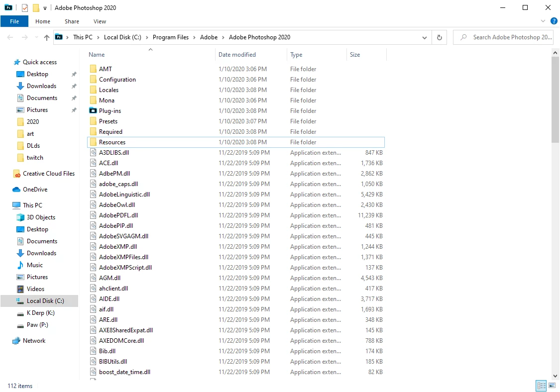560x392 pixels.
Task: Select AdobeXMPScript.dll file
Action: coord(125,268)
